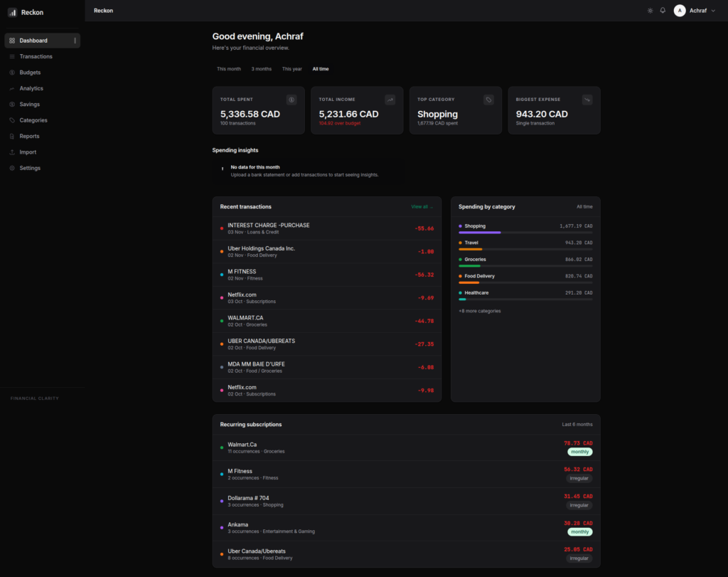Open the M FITNESS transaction row

tap(327, 275)
